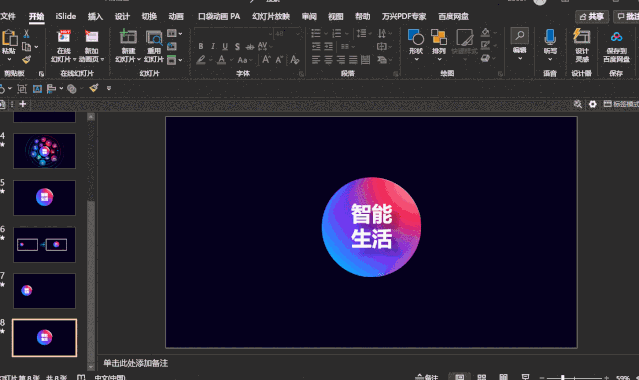639x380 pixels.
Task: Click the zoom slider in status bar
Action: pos(574,378)
